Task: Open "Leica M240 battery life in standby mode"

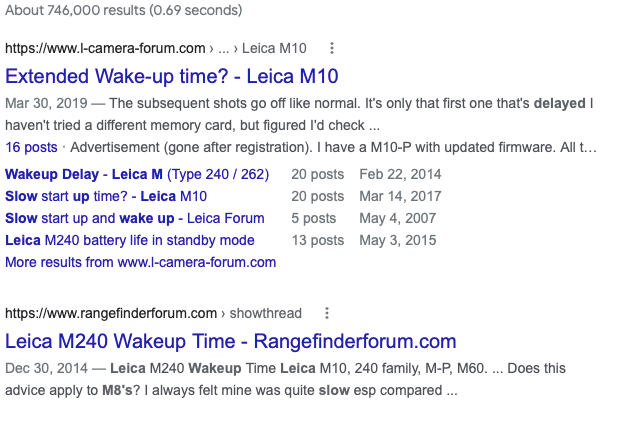Action: (x=130, y=240)
